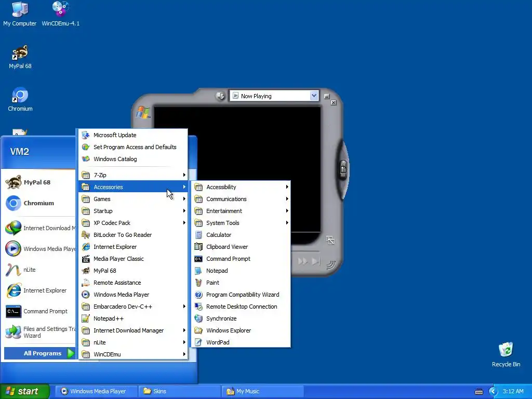The height and width of the screenshot is (399, 532).
Task: Open MyPal 68 desktop shortcut
Action: 20,57
